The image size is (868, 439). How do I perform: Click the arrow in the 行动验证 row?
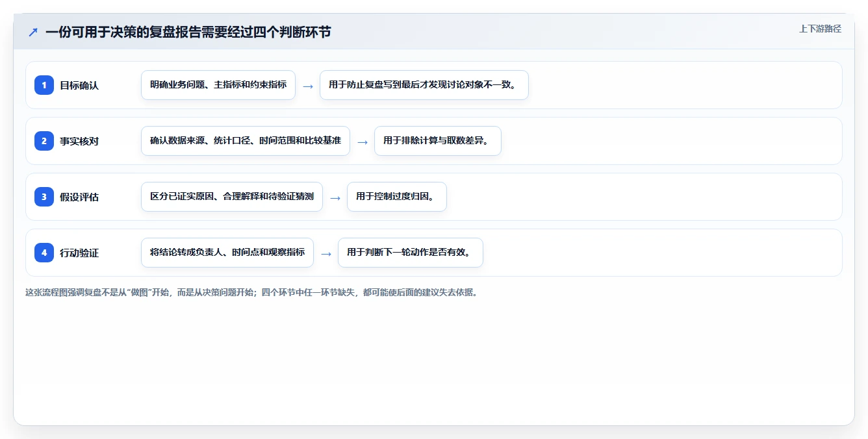coord(326,253)
